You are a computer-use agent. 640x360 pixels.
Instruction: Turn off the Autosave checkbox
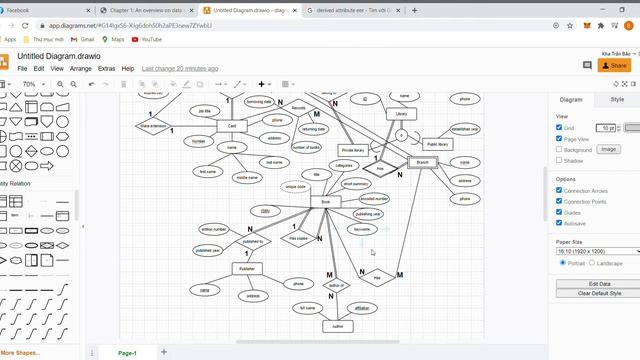coord(559,222)
